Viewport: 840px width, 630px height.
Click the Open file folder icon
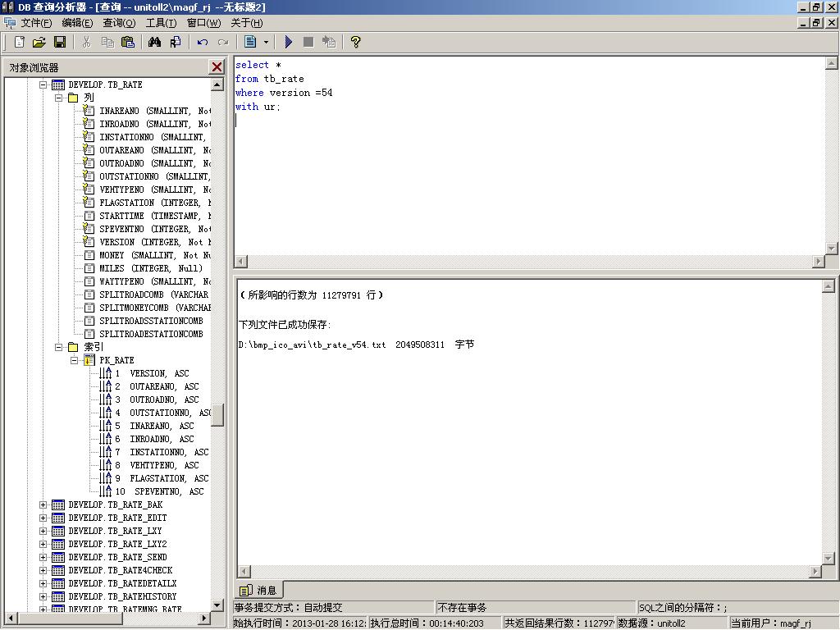pos(39,42)
